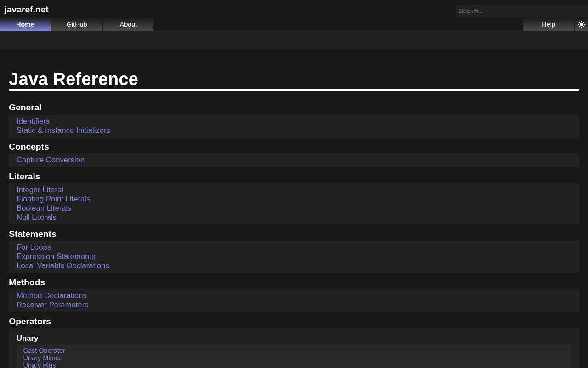588x368 pixels.
Task: Open the About tab
Action: tap(128, 24)
